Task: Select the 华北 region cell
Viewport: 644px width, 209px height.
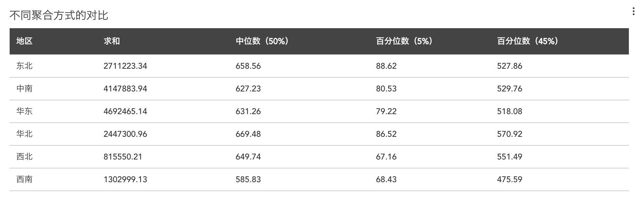Action: 24,134
